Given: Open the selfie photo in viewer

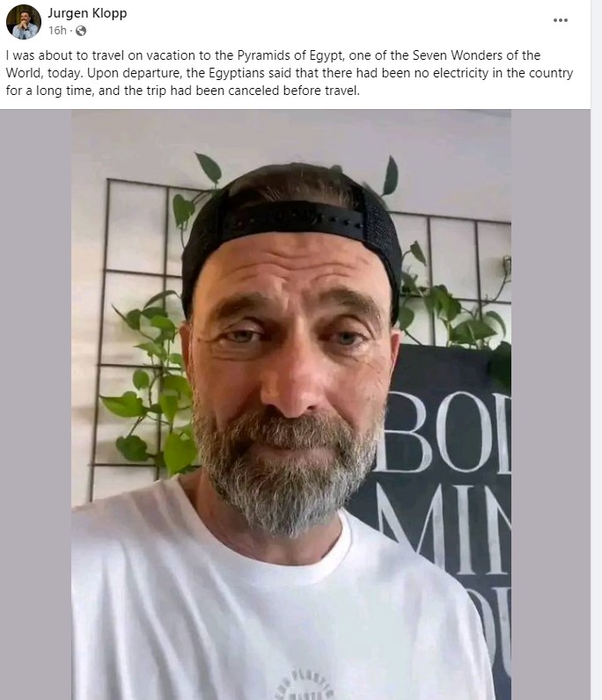Looking at the screenshot, I should point(291,405).
